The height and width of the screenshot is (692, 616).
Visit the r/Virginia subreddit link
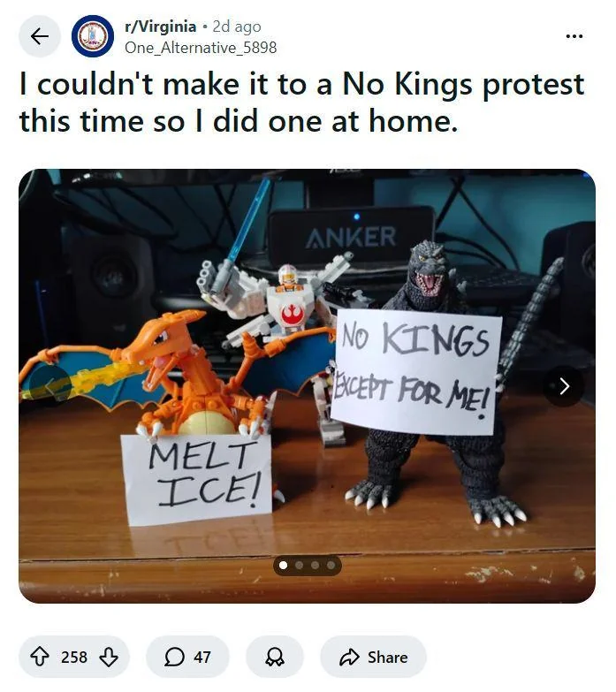coord(161,27)
